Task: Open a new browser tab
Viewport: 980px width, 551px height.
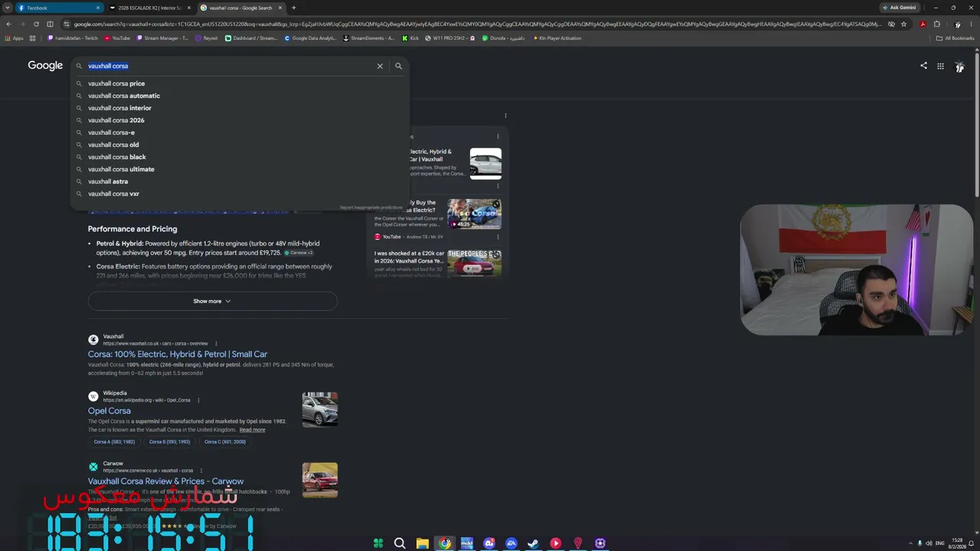Action: coord(293,8)
